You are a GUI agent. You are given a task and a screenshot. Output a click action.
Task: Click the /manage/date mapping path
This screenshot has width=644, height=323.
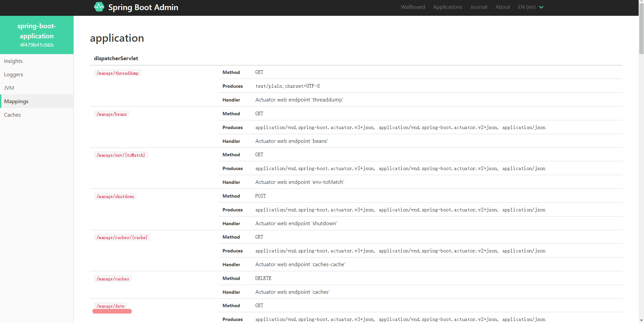pyautogui.click(x=110, y=306)
